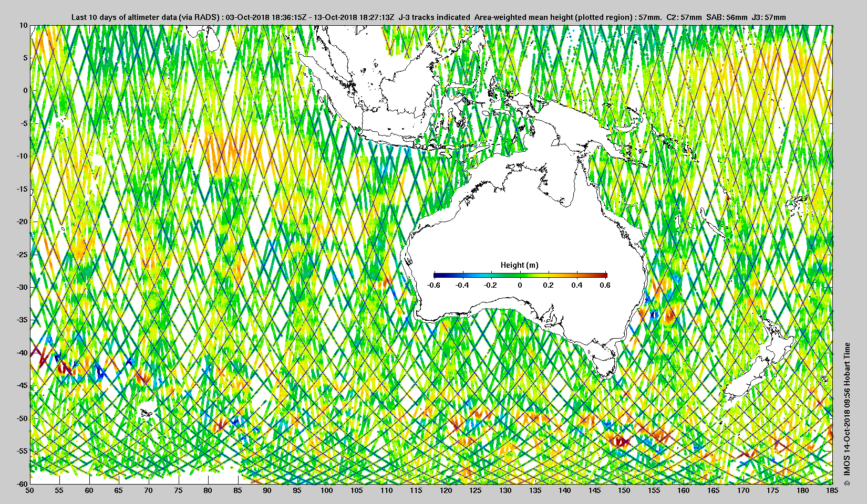Click latitude tick label -55 on left axis

pos(22,451)
